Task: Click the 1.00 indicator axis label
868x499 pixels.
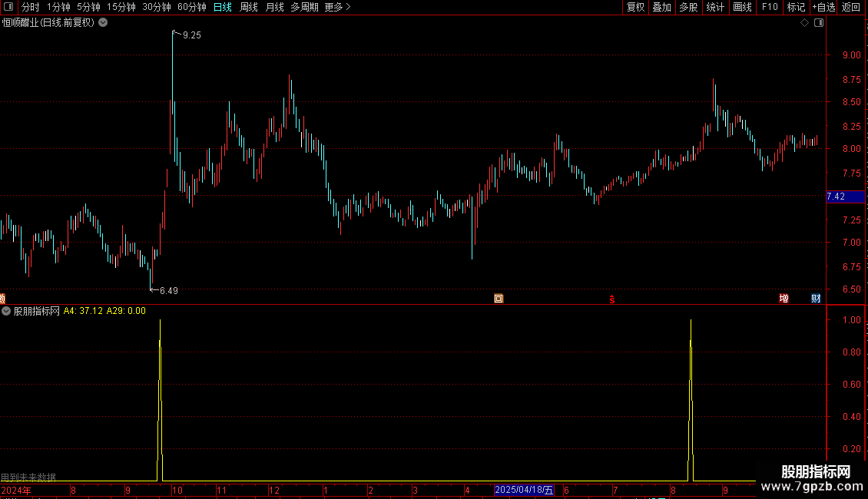Action: click(851, 320)
